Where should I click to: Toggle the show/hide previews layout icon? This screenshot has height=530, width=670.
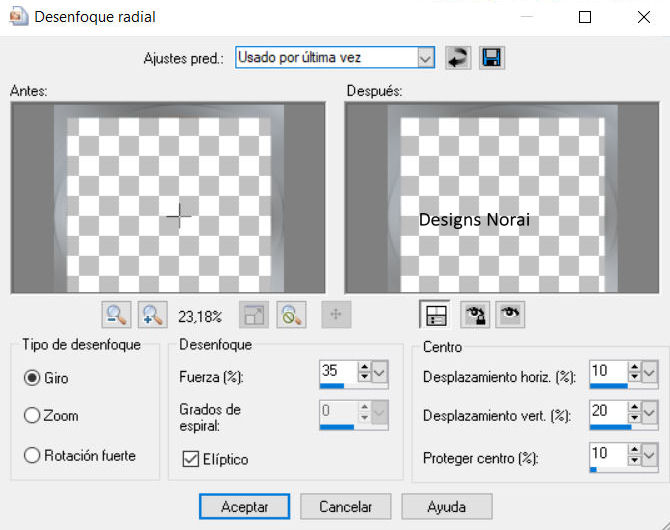(435, 315)
